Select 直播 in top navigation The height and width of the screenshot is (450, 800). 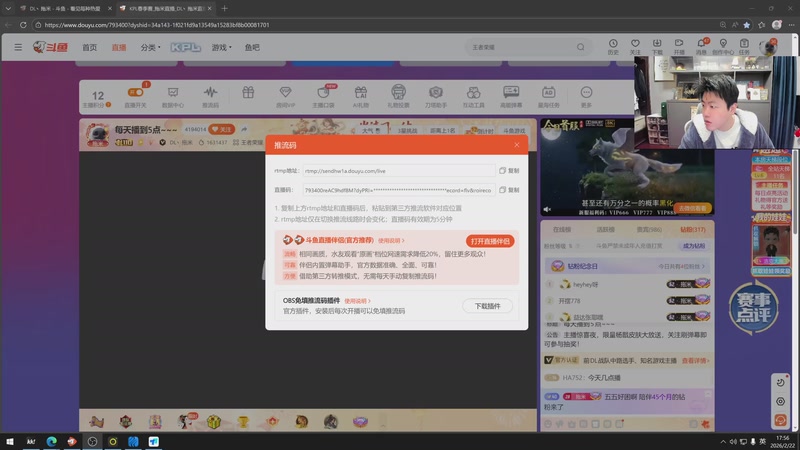tap(119, 47)
